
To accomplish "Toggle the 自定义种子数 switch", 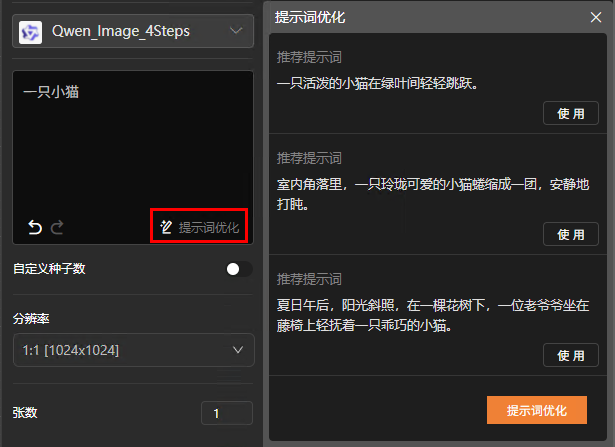I will tap(238, 269).
